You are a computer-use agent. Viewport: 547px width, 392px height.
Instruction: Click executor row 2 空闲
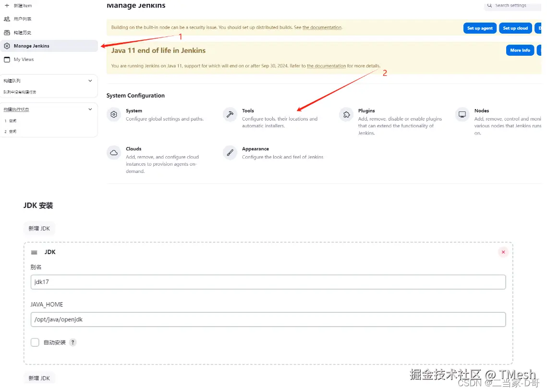[x=11, y=132]
